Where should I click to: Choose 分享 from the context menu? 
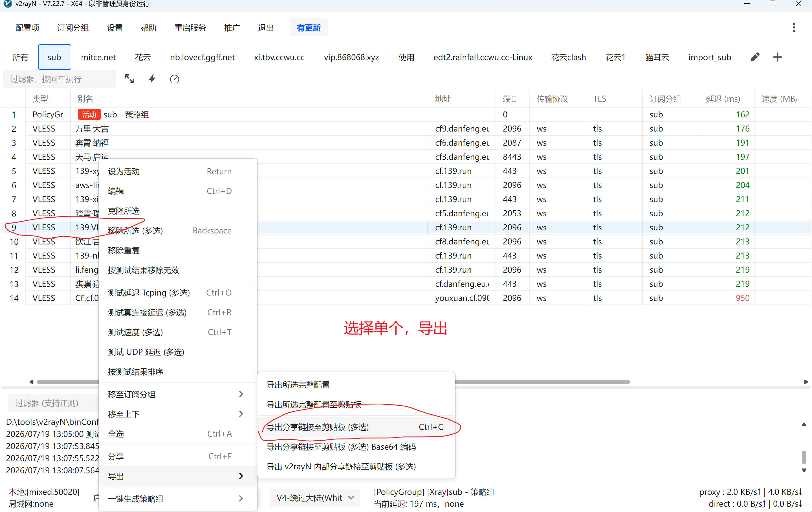(x=178, y=456)
